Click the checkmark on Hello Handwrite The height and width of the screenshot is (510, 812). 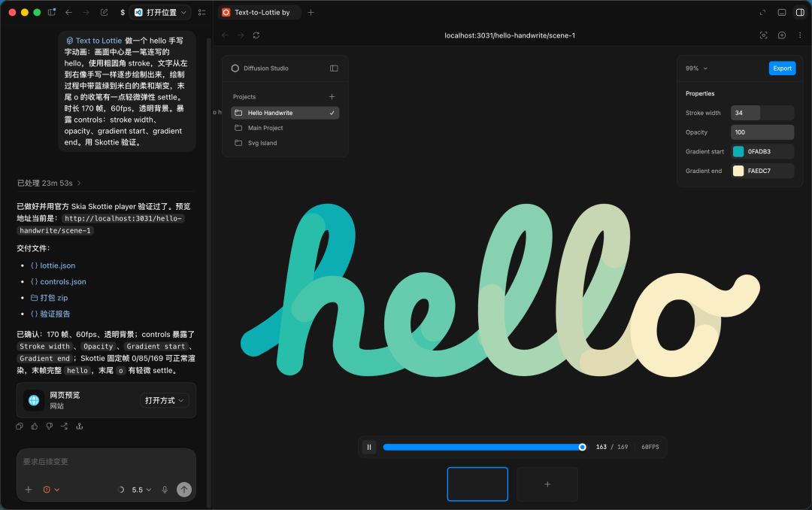coord(332,113)
